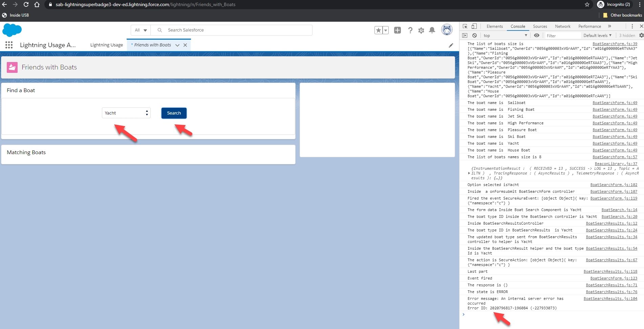The image size is (644, 329).
Task: Click the Salesforce cloud logo
Action: [12, 30]
